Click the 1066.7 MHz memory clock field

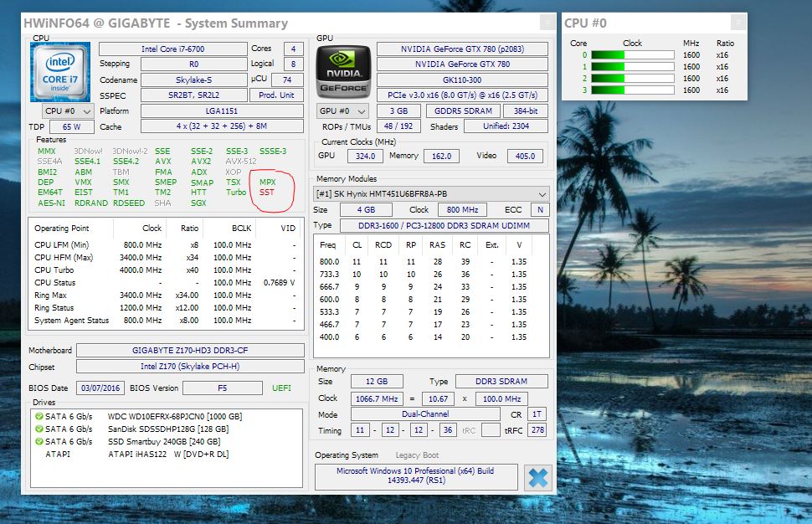click(377, 398)
